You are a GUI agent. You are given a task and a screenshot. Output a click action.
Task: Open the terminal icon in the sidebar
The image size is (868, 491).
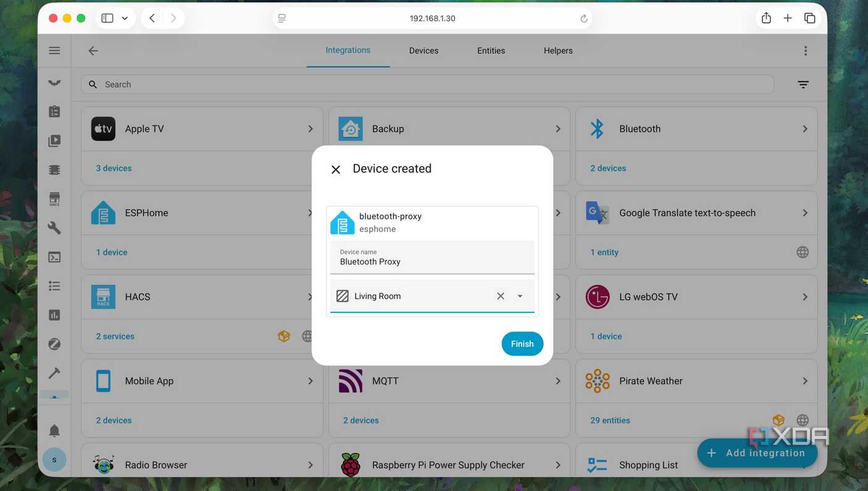(54, 257)
